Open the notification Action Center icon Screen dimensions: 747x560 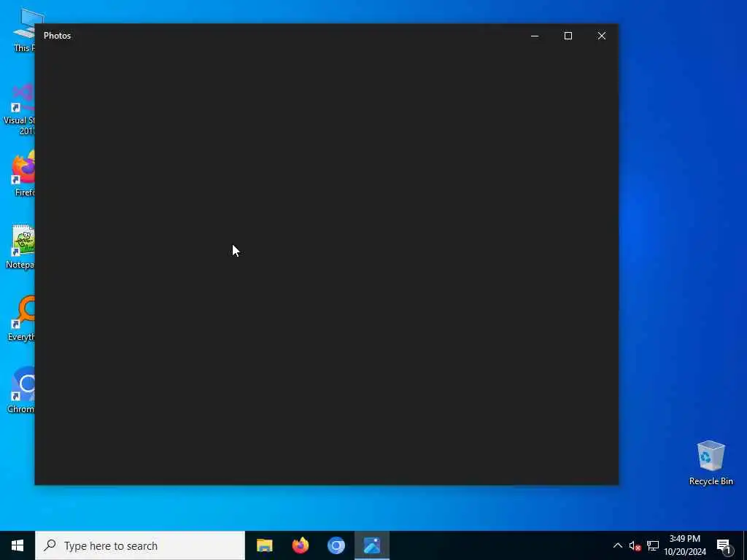click(x=724, y=545)
